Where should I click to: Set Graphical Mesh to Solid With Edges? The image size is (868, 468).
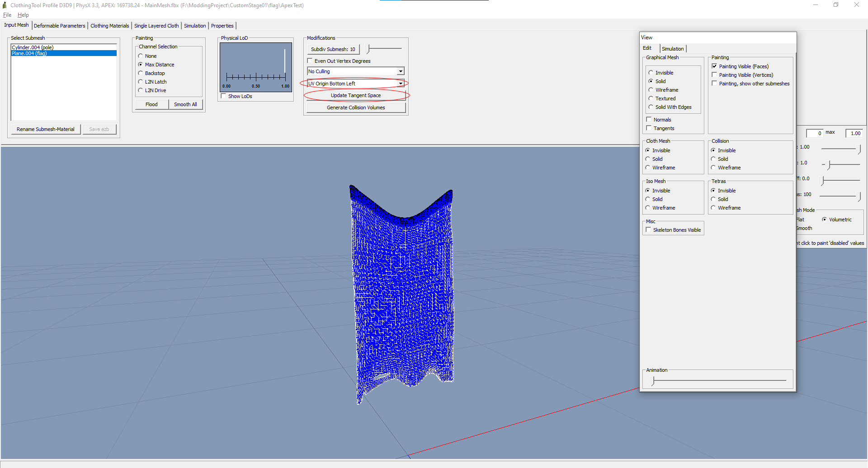pos(670,107)
